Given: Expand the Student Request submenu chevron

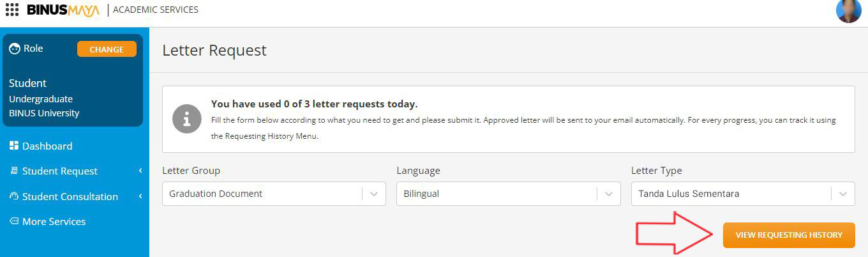Looking at the screenshot, I should [140, 171].
